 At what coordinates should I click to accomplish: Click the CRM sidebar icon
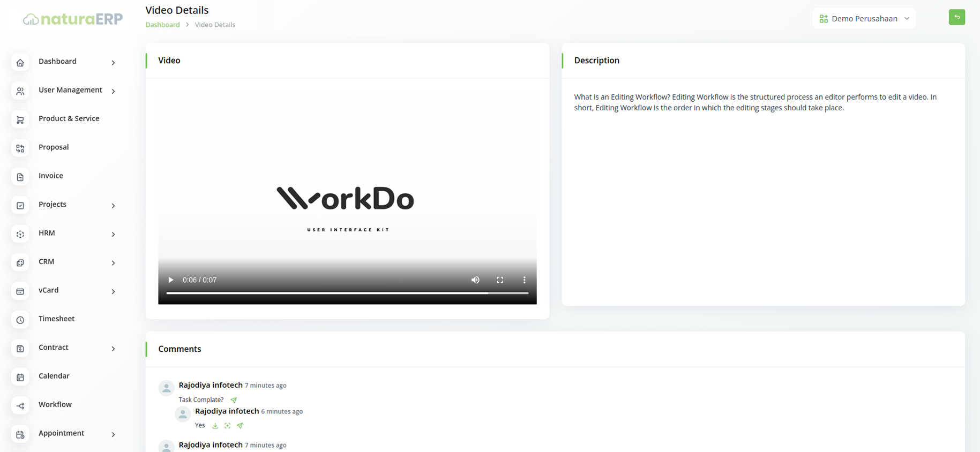pyautogui.click(x=20, y=263)
